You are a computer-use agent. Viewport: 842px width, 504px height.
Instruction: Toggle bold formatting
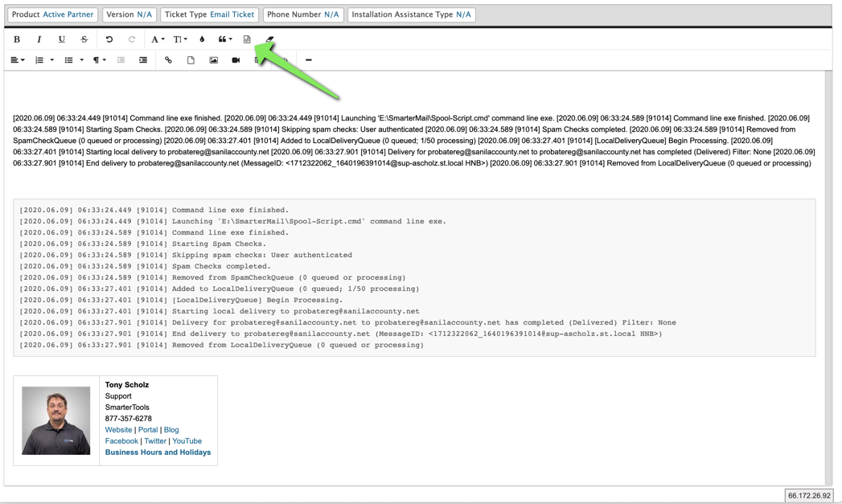pyautogui.click(x=17, y=39)
